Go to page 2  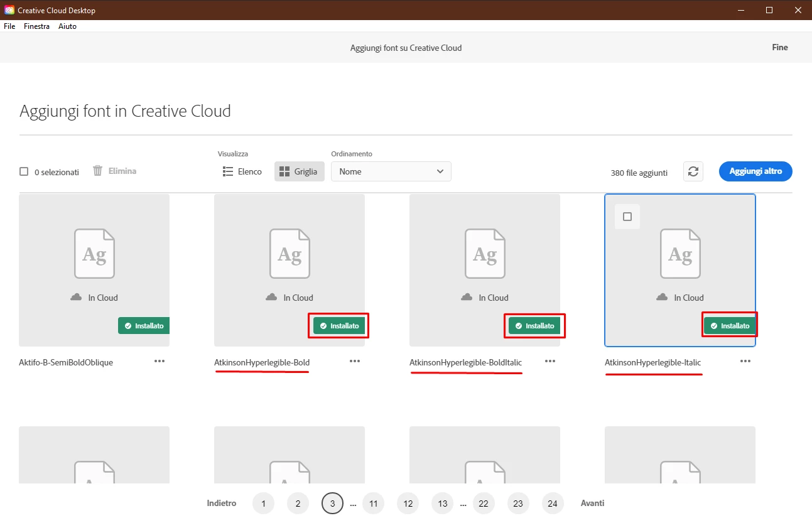pos(298,504)
